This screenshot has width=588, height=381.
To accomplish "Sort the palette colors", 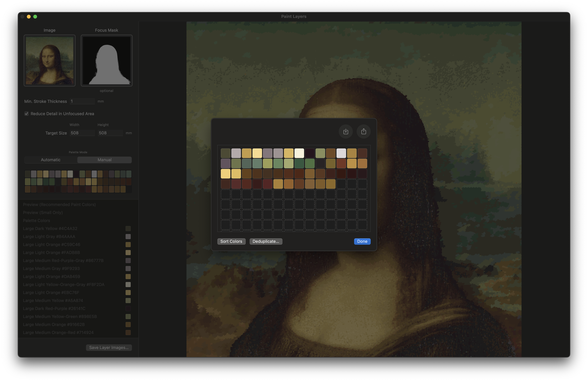I will (x=231, y=242).
